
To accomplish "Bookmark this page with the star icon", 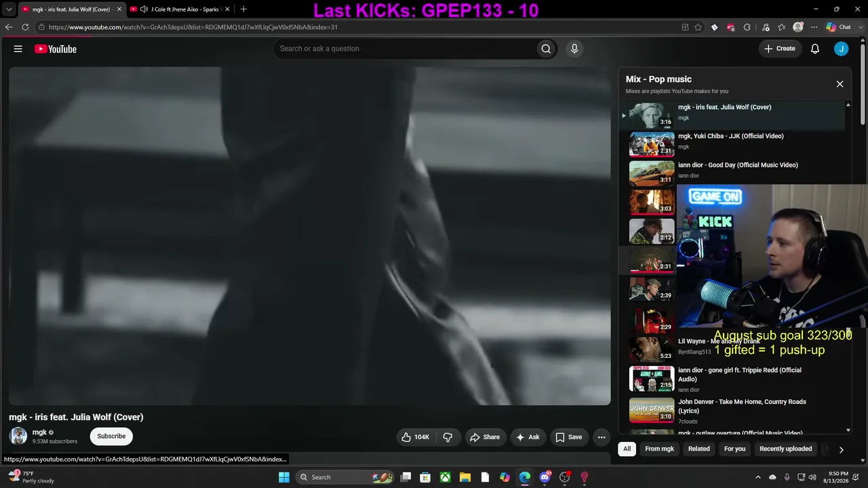I will (x=698, y=27).
